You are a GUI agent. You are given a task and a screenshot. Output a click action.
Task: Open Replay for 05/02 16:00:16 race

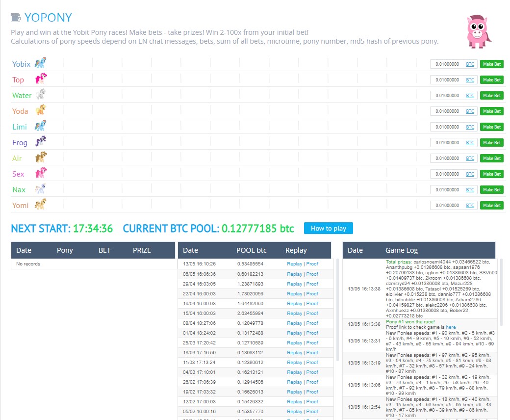click(x=294, y=411)
